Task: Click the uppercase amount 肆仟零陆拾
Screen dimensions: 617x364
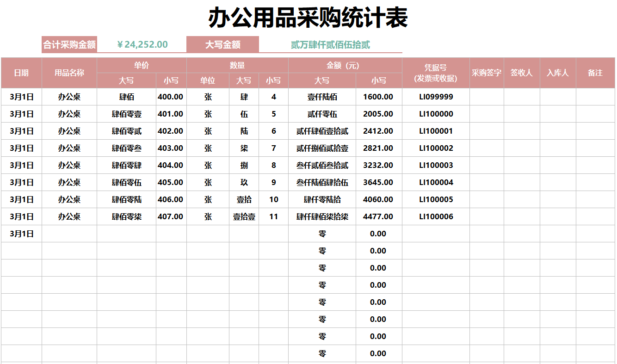Action: 322,199
